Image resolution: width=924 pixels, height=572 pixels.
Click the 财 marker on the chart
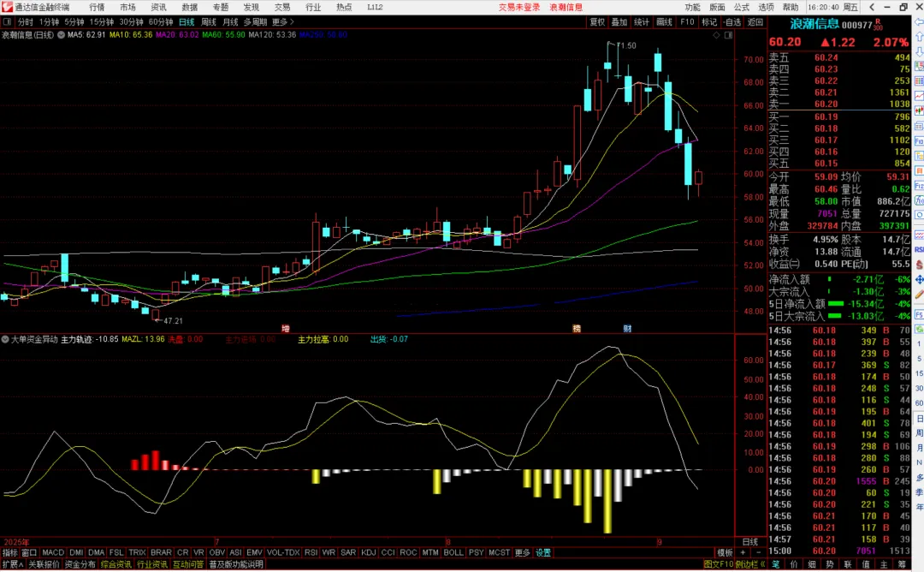[x=627, y=329]
